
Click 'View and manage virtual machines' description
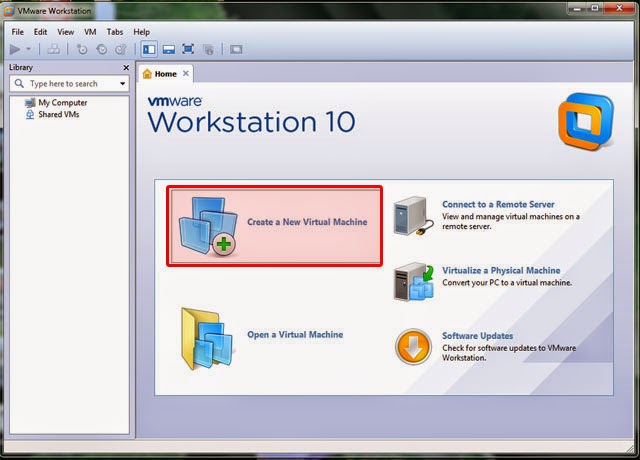(511, 221)
